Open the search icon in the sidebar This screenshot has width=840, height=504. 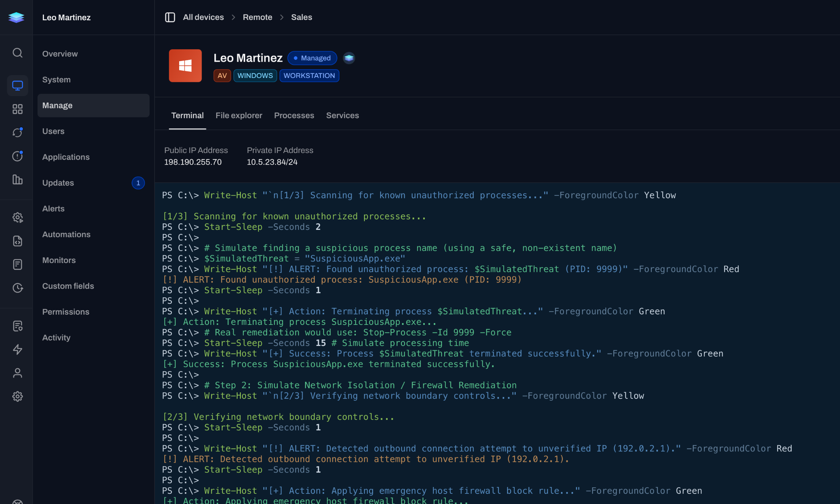pyautogui.click(x=17, y=53)
